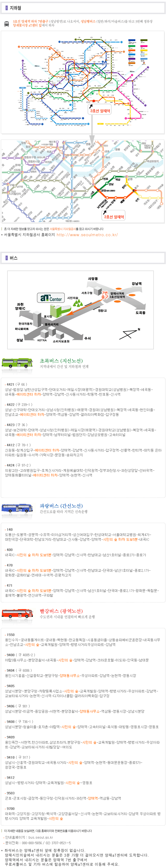Click bus route number 9700
Viewport: 166px width, 868px height.
[11, 809]
